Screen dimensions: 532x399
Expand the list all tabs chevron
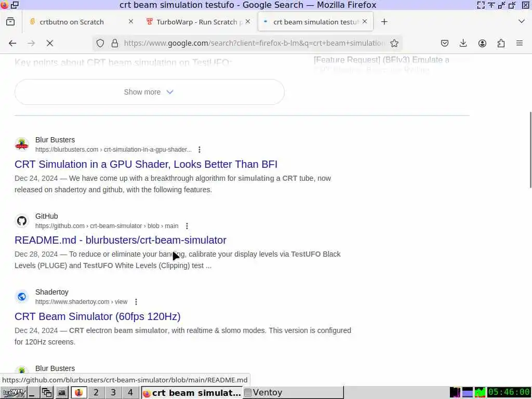point(522,21)
